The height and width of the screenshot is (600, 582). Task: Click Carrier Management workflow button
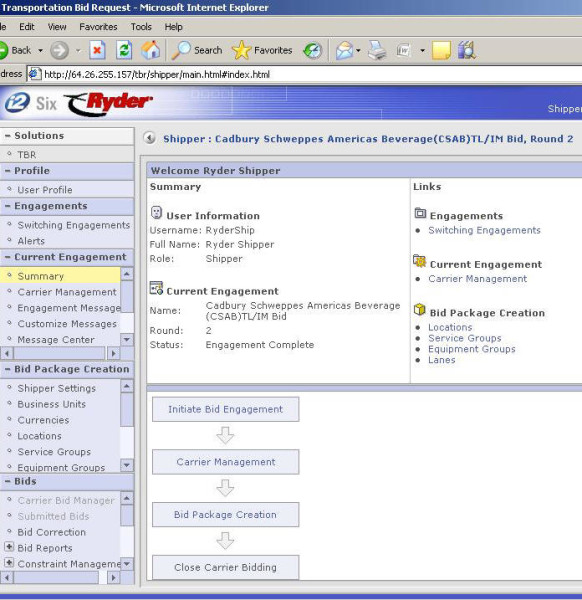point(226,462)
